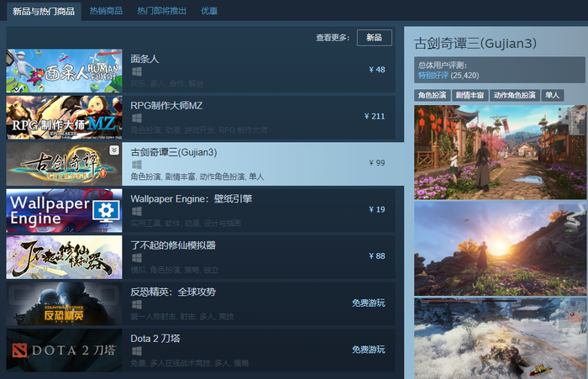Click the Windows icon under 了不起的修仙模拟器
This screenshot has height=379, width=588.
coord(137,258)
